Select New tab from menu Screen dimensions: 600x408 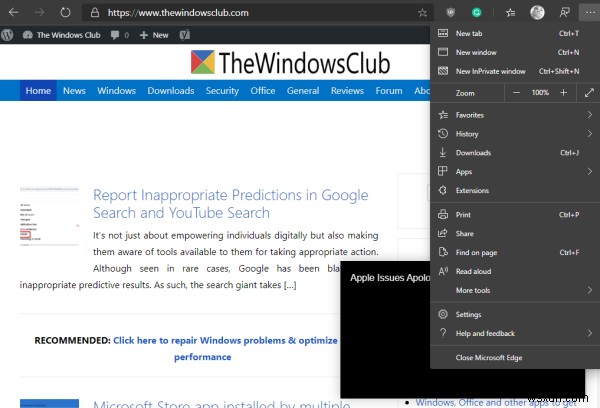[515, 34]
